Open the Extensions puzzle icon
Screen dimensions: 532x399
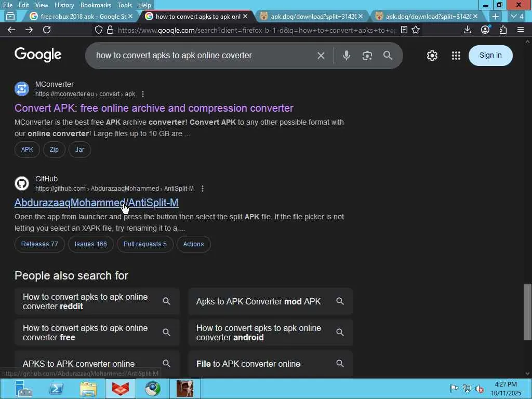pos(503,30)
